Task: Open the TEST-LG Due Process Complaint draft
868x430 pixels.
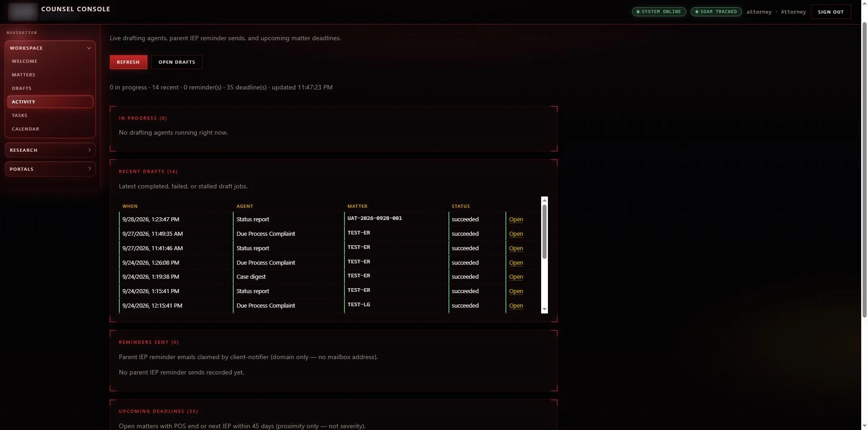Action: point(516,306)
